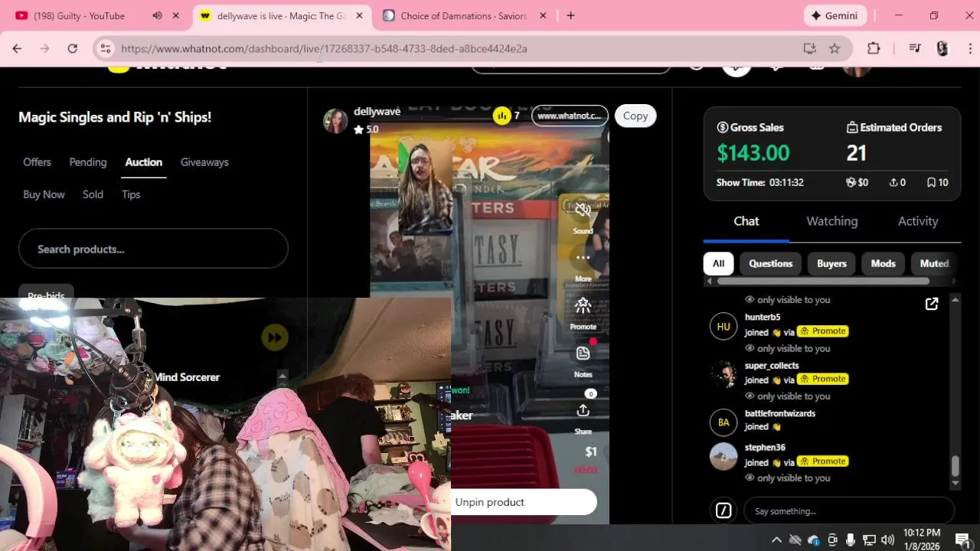
Task: Copy the stream link
Action: pyautogui.click(x=635, y=116)
